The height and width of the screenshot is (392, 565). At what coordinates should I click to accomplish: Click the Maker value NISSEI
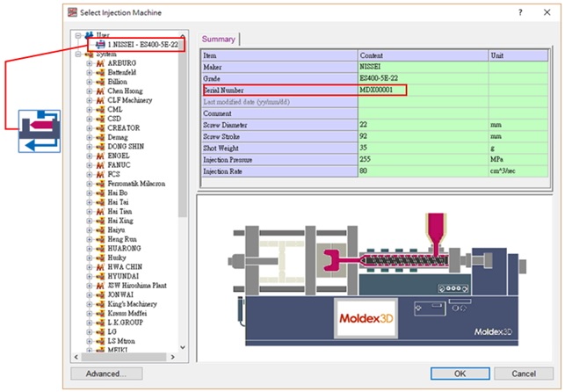(370, 67)
